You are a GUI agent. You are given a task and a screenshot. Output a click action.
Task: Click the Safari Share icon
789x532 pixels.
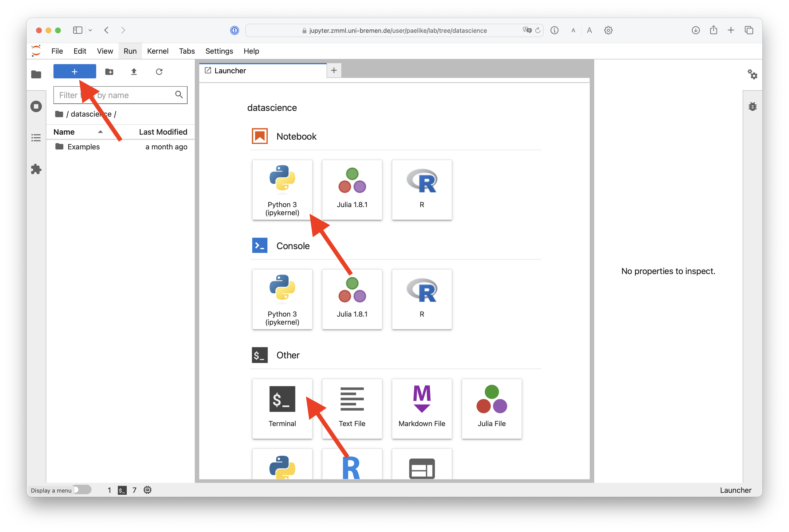click(x=713, y=30)
